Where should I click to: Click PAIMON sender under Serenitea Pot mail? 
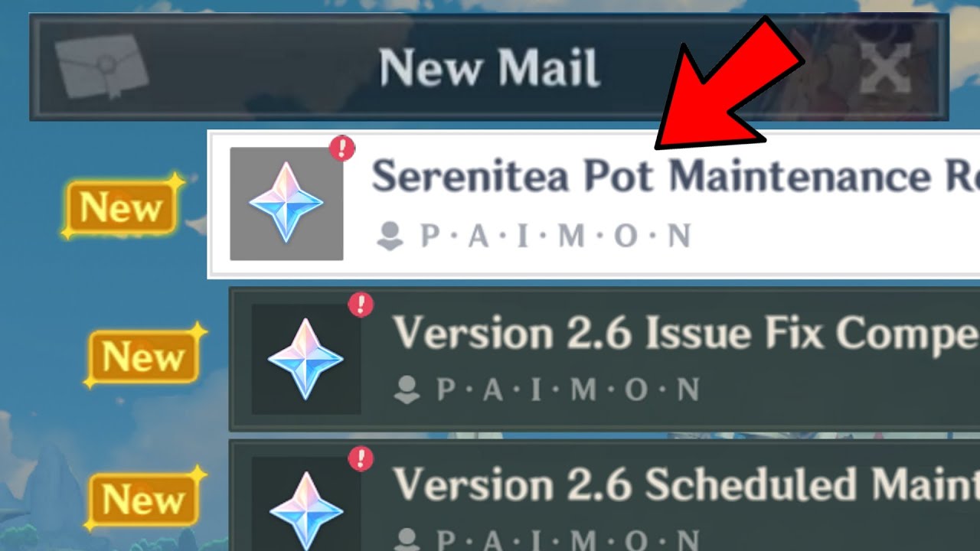click(x=556, y=236)
